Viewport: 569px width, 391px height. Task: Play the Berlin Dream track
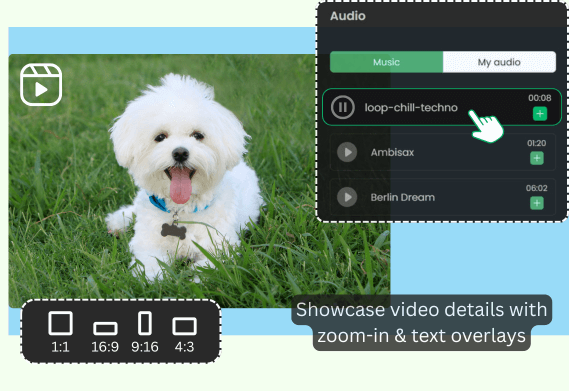point(347,197)
